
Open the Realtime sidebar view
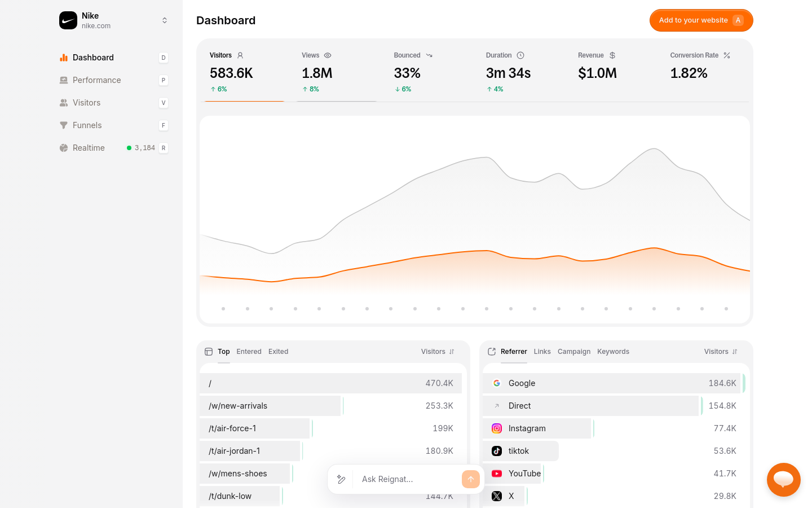[114, 148]
